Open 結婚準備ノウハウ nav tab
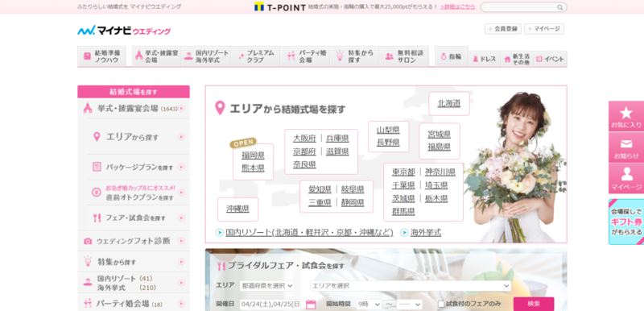644x311 pixels. coord(101,56)
